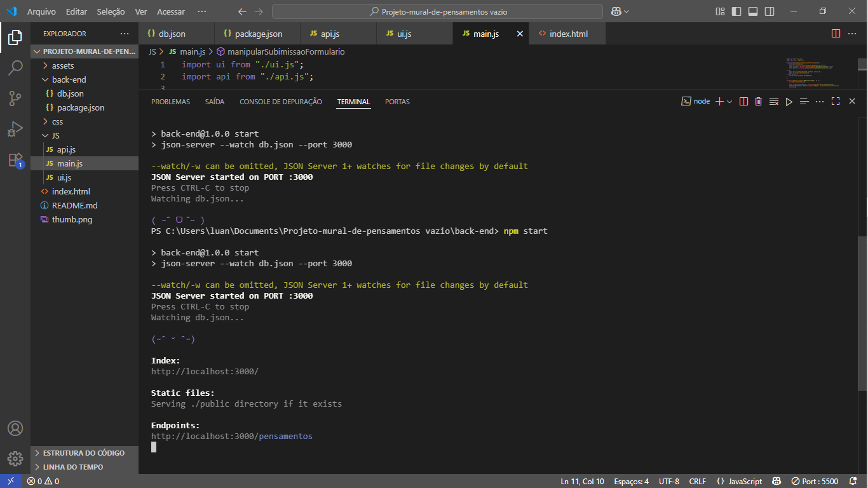868x488 pixels.
Task: Go forward with the right arrow
Action: 259,11
